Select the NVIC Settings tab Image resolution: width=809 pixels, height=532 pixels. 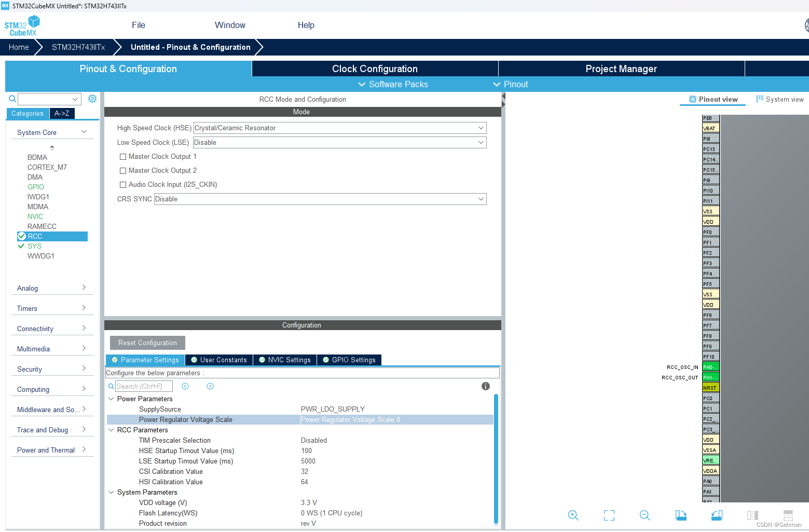285,360
